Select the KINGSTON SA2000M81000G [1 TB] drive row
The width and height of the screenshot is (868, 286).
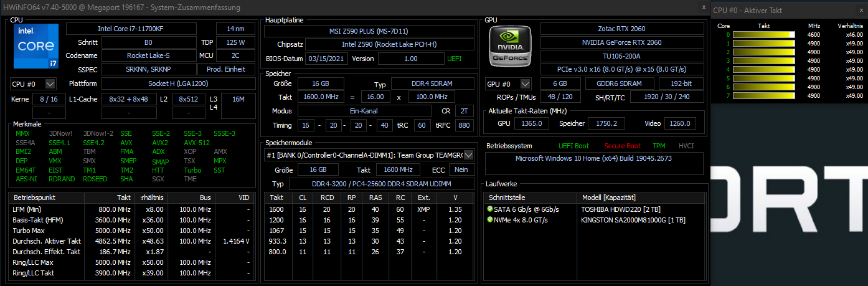594,220
